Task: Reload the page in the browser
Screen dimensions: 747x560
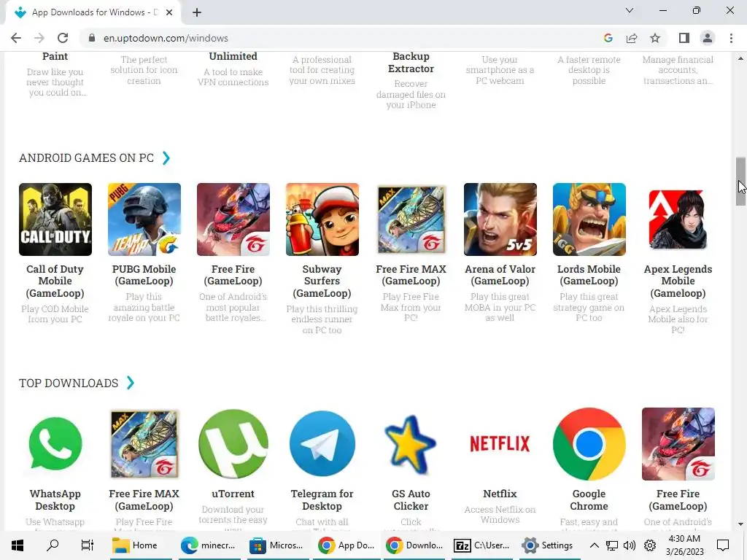Action: (63, 38)
